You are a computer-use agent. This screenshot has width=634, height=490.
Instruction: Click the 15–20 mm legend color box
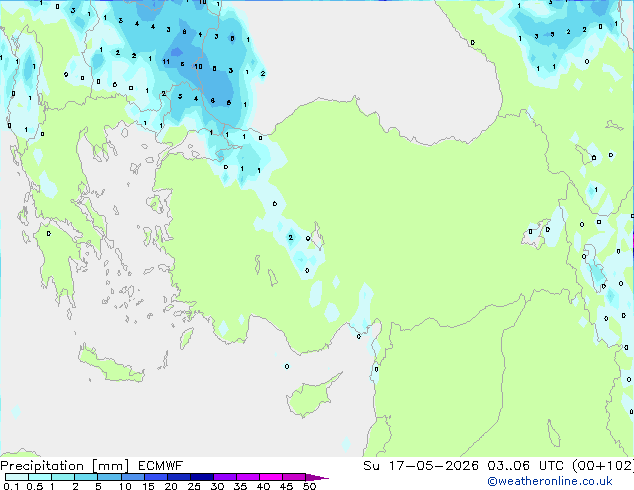[x=156, y=477]
